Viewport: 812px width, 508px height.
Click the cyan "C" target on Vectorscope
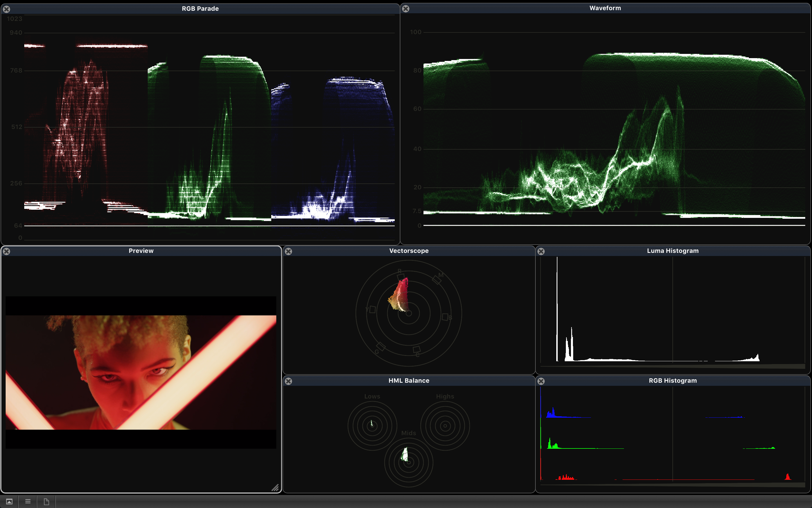click(417, 349)
